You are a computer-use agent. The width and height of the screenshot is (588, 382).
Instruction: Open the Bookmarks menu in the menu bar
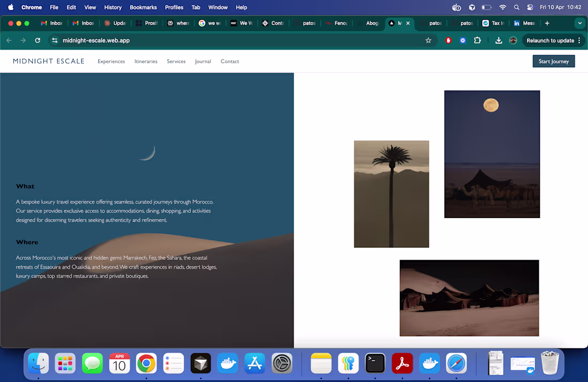(x=143, y=7)
